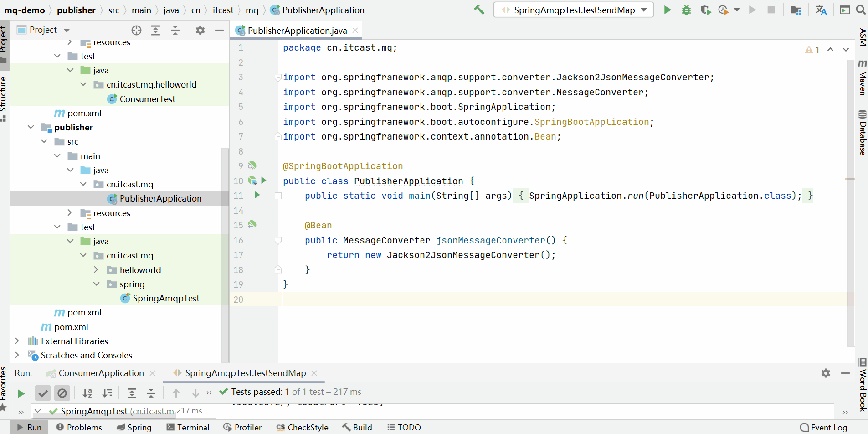Open run-with-profiler dropdown arrow in toolbar

(x=737, y=10)
